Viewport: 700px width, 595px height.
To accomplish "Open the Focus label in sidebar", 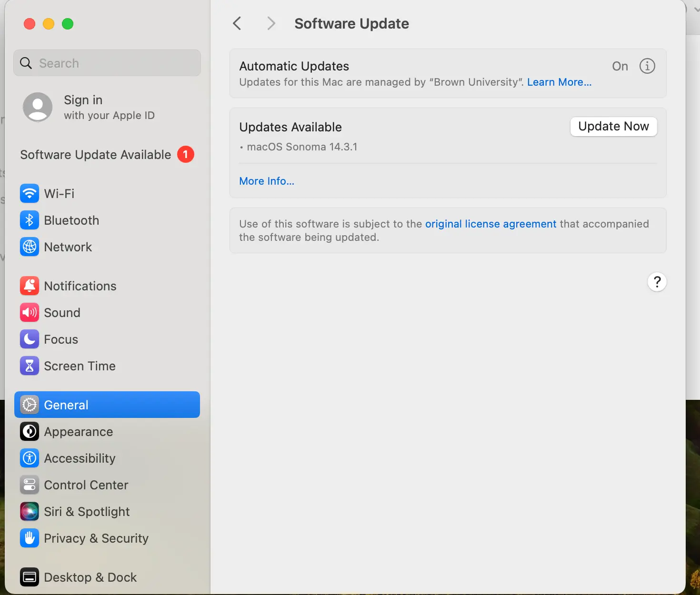I will click(x=61, y=339).
